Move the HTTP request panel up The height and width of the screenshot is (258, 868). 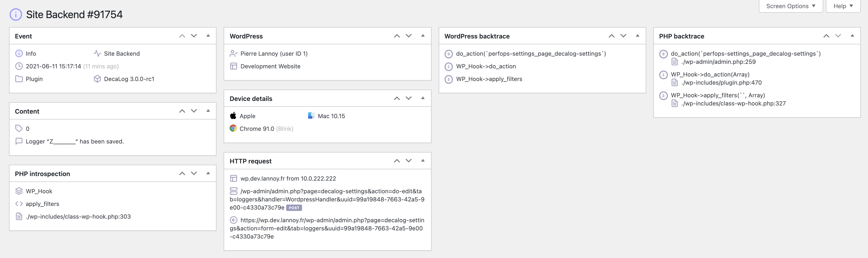pyautogui.click(x=397, y=161)
